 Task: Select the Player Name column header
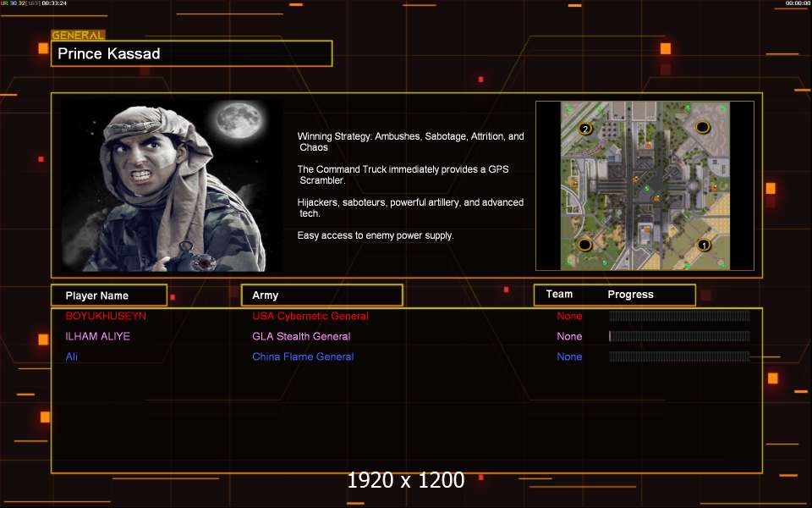tap(109, 295)
